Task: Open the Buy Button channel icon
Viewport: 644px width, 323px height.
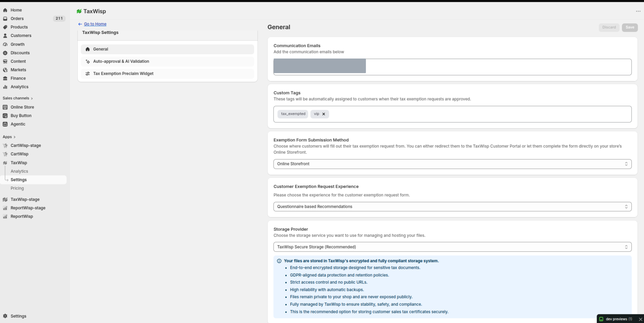Action: [5, 115]
